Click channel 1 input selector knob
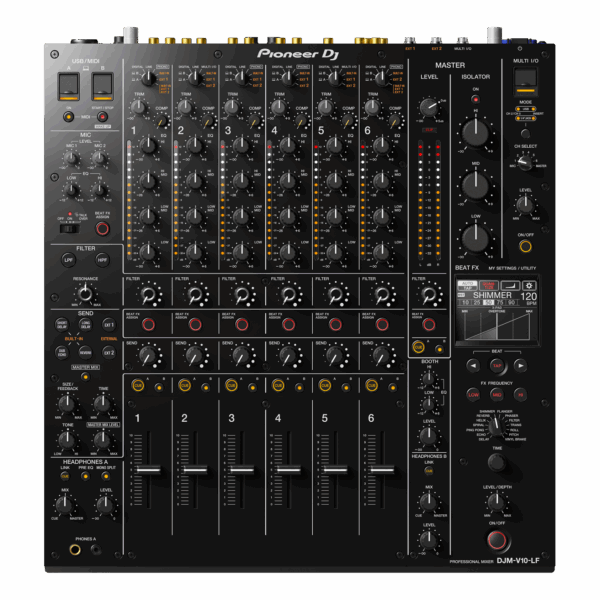The width and height of the screenshot is (600, 600). point(148,78)
